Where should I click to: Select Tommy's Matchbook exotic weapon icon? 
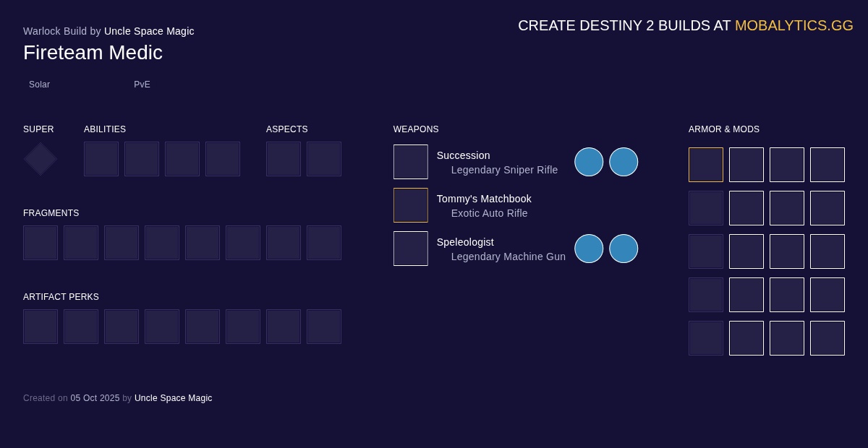(410, 205)
